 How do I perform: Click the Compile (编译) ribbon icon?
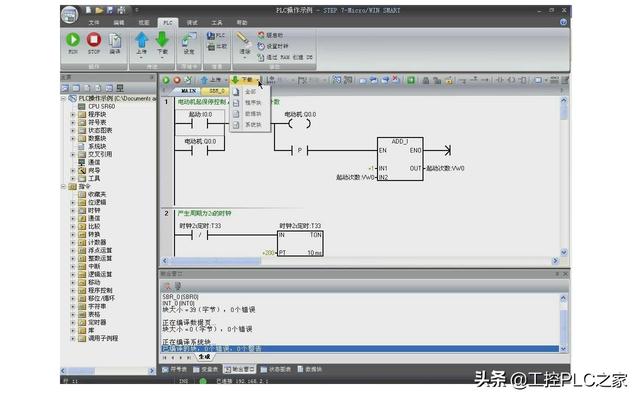click(115, 42)
